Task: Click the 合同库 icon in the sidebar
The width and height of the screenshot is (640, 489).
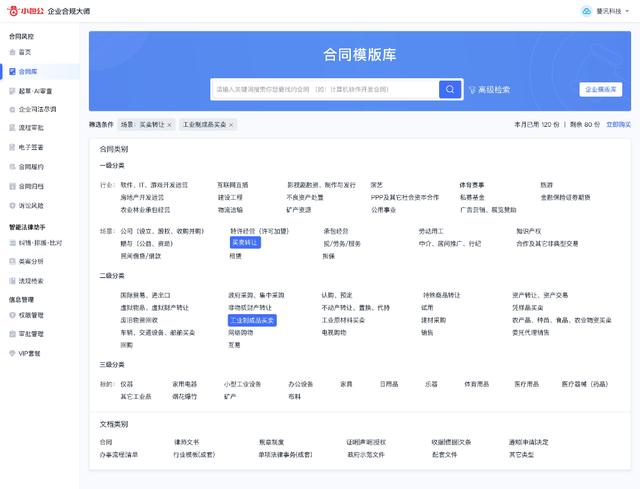Action: (12, 71)
